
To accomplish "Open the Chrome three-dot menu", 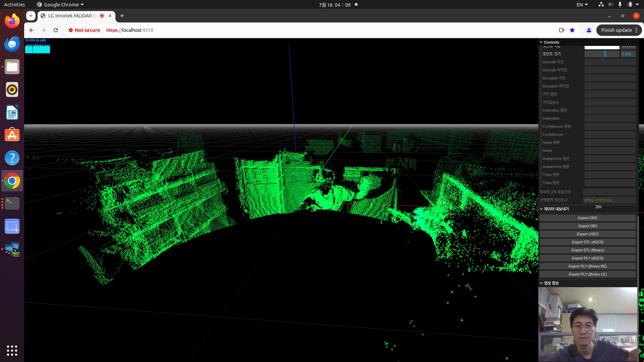I will (x=636, y=30).
